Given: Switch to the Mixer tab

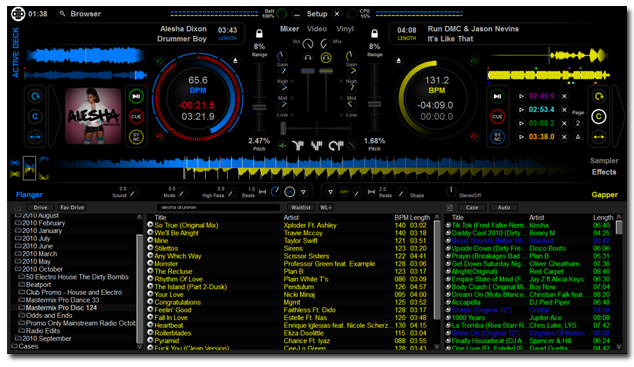Looking at the screenshot, I should pos(290,29).
